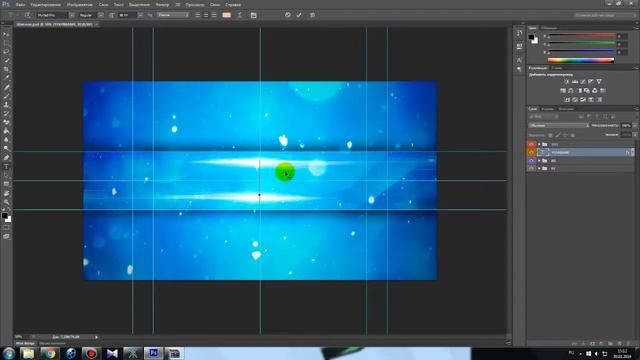This screenshot has height=360, width=640.
Task: Select the Move tool
Action: coord(6,34)
